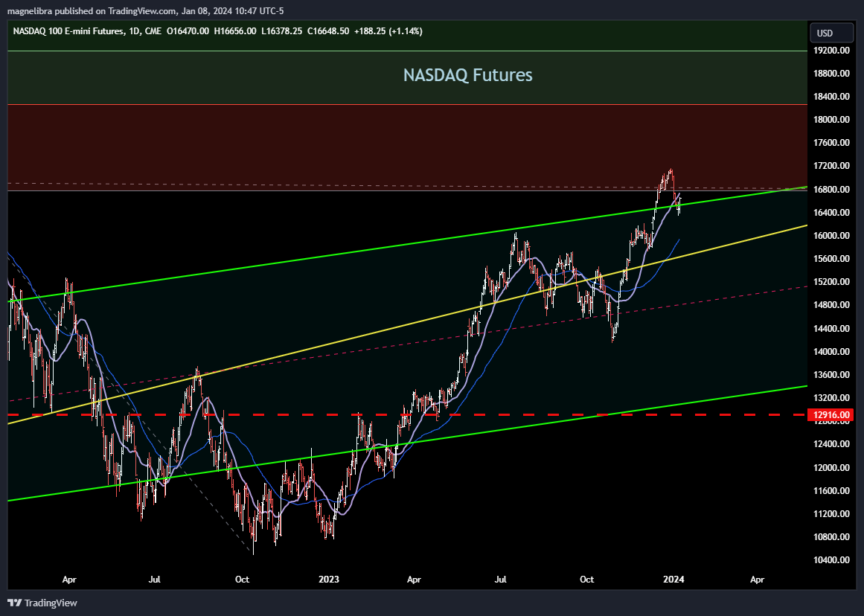Viewport: 864px width, 616px height.
Task: Click the 2024 label on the time axis
Action: coord(674,580)
